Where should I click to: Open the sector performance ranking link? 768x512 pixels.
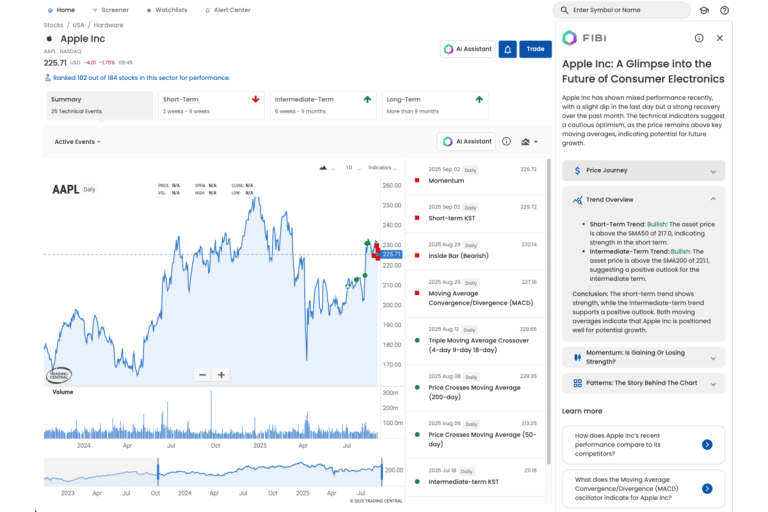[x=141, y=77]
